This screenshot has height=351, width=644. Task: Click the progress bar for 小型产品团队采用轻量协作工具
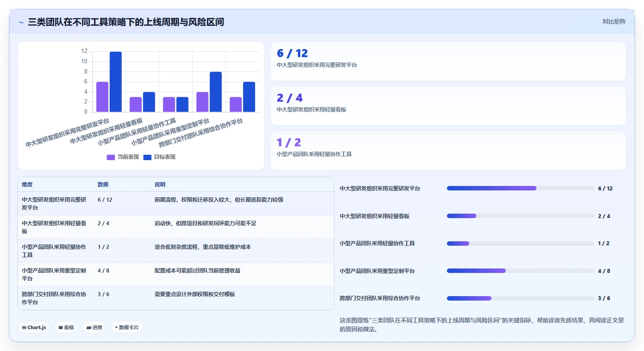coord(520,244)
